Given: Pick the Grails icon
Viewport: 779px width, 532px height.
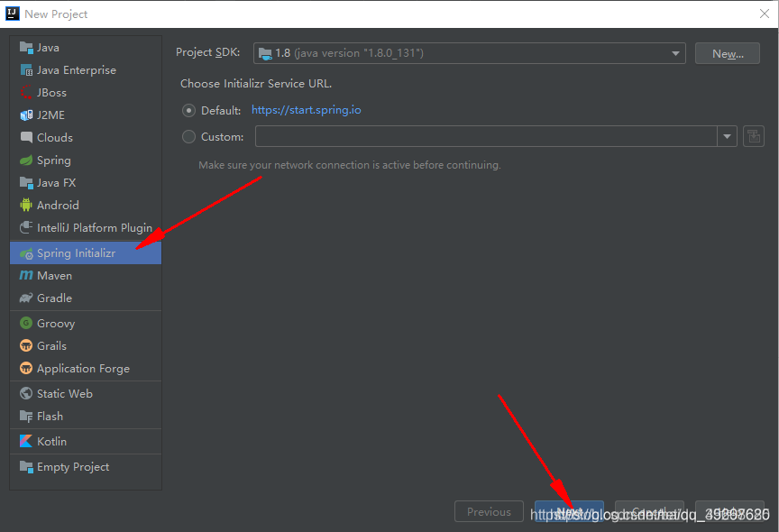Looking at the screenshot, I should pos(26,345).
